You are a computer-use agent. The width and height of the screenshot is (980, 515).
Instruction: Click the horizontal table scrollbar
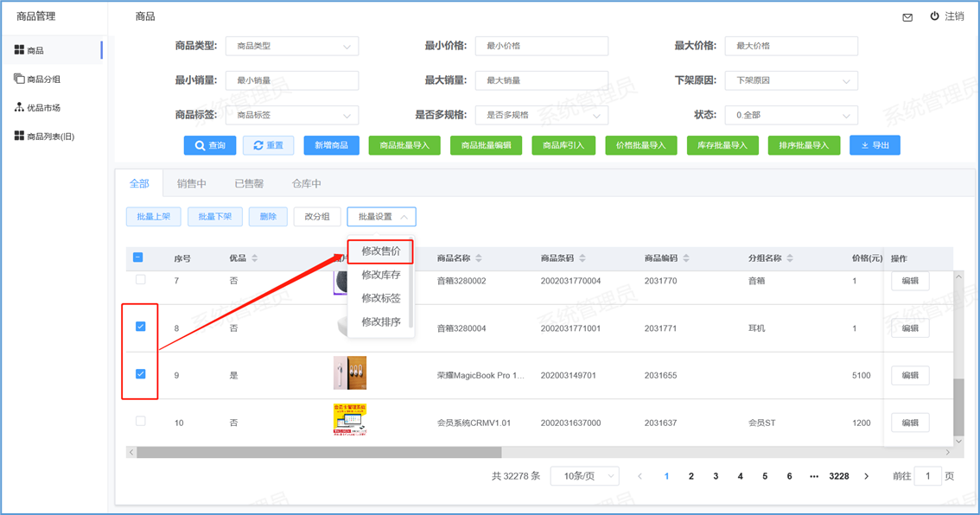click(319, 452)
